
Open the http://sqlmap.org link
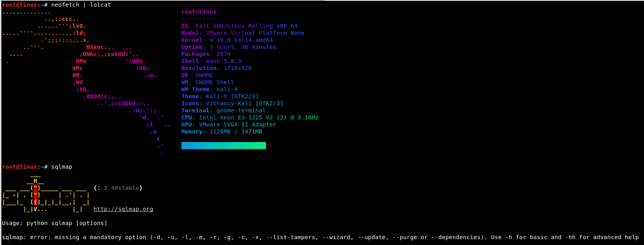click(123, 209)
